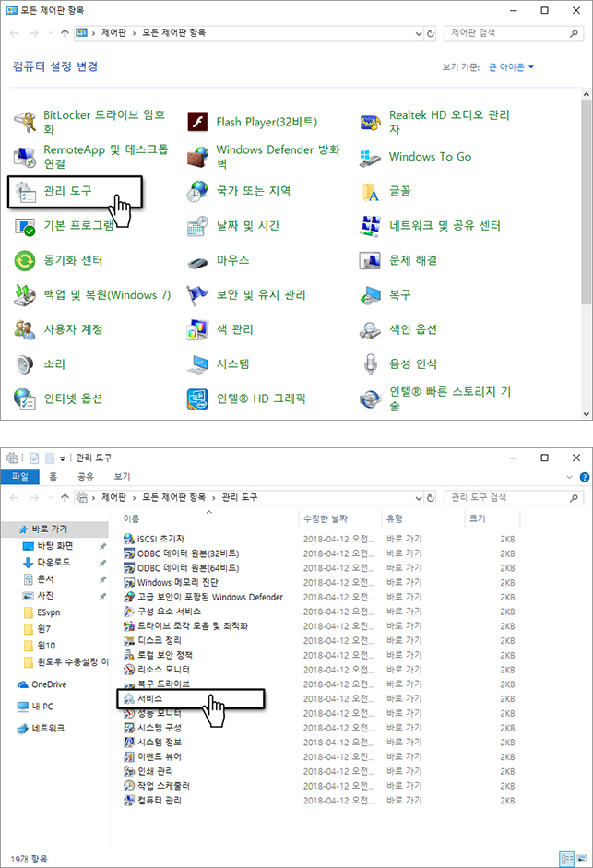
Task: Switch to the 보기 ribbon tab
Action: [x=122, y=477]
